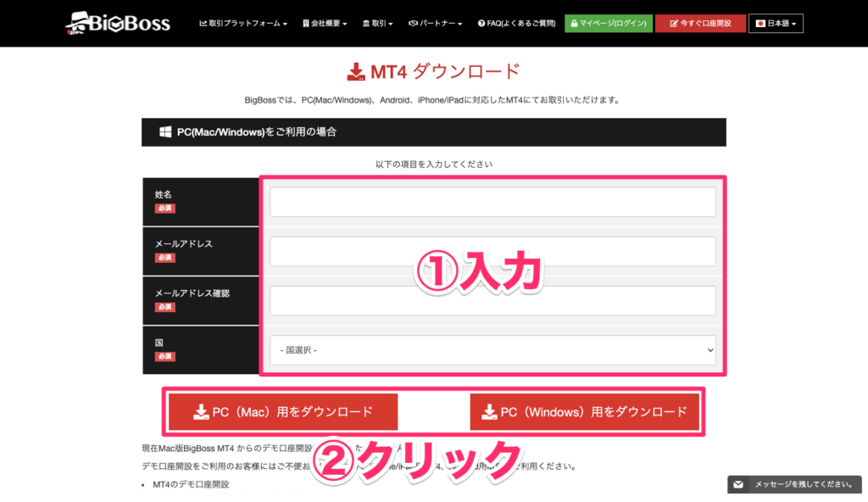Open the 取引 dropdown menu

pos(377,23)
